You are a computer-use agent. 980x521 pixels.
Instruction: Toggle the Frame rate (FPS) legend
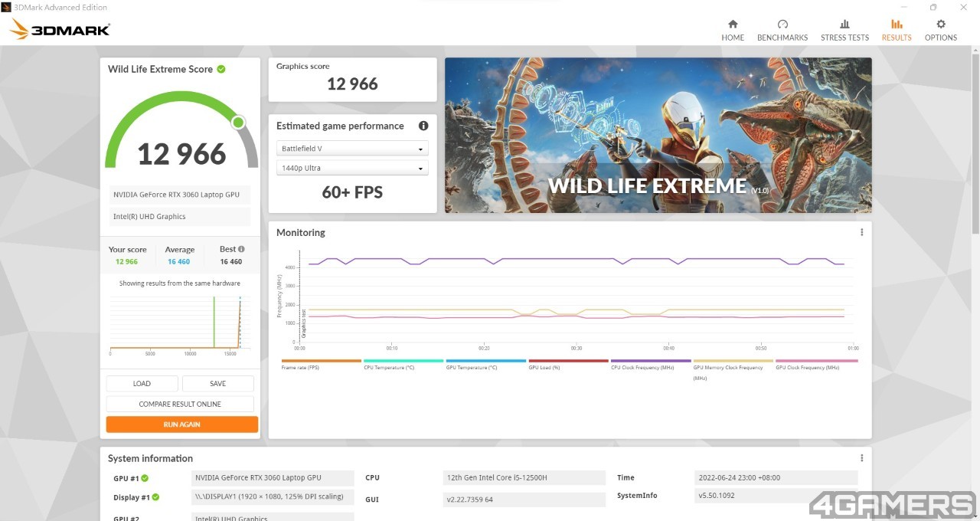pos(321,365)
